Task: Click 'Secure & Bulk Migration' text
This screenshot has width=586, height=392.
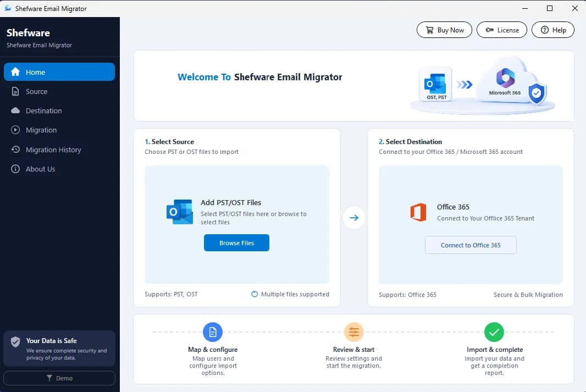Action: 528,295
